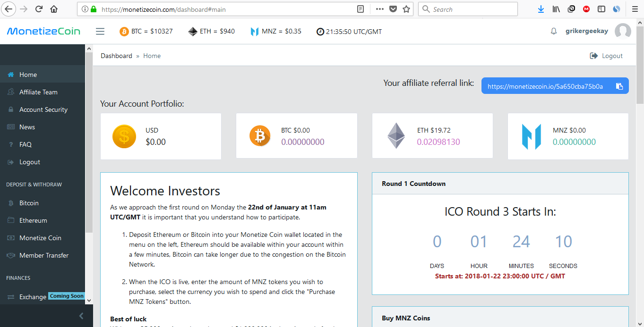Toggle sidebar with hamburger menu icon

(x=100, y=32)
